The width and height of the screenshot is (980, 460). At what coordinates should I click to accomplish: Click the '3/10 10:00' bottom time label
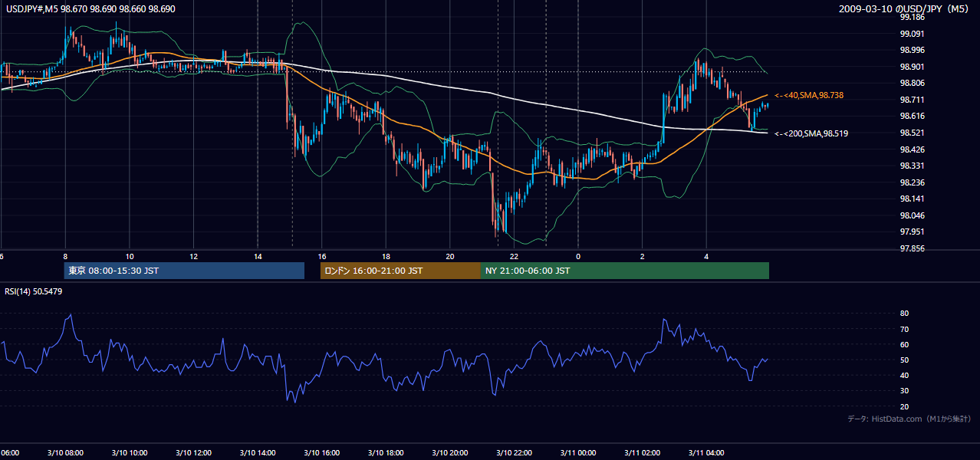129,453
